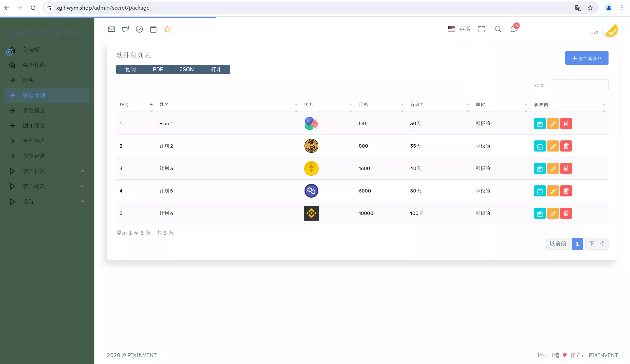This screenshot has width=630, height=364.
Task: Toggle fullscreen mode icon
Action: coord(481,29)
